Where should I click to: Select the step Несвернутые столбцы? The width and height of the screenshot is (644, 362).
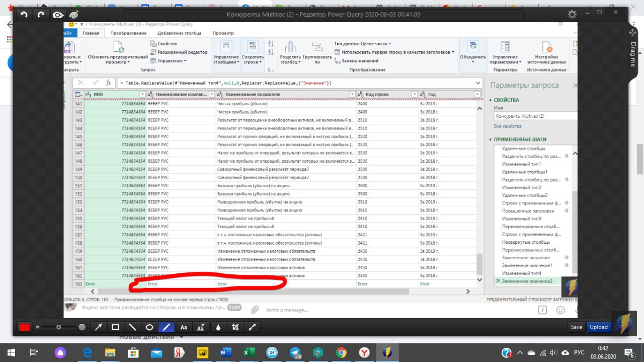pos(525,242)
